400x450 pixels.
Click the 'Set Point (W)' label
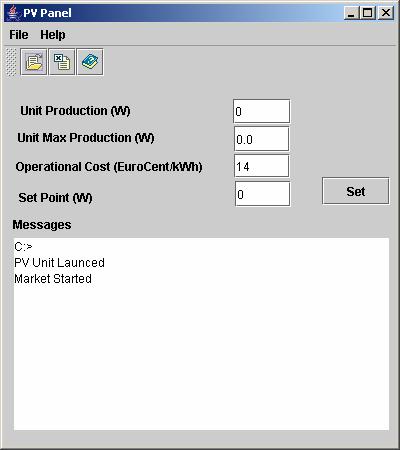point(55,198)
